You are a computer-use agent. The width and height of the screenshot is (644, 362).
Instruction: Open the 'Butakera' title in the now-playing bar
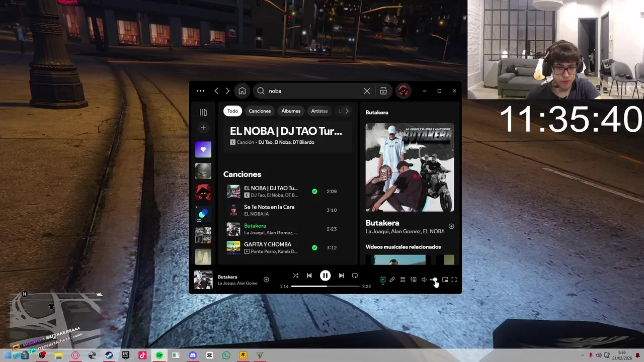(x=227, y=277)
